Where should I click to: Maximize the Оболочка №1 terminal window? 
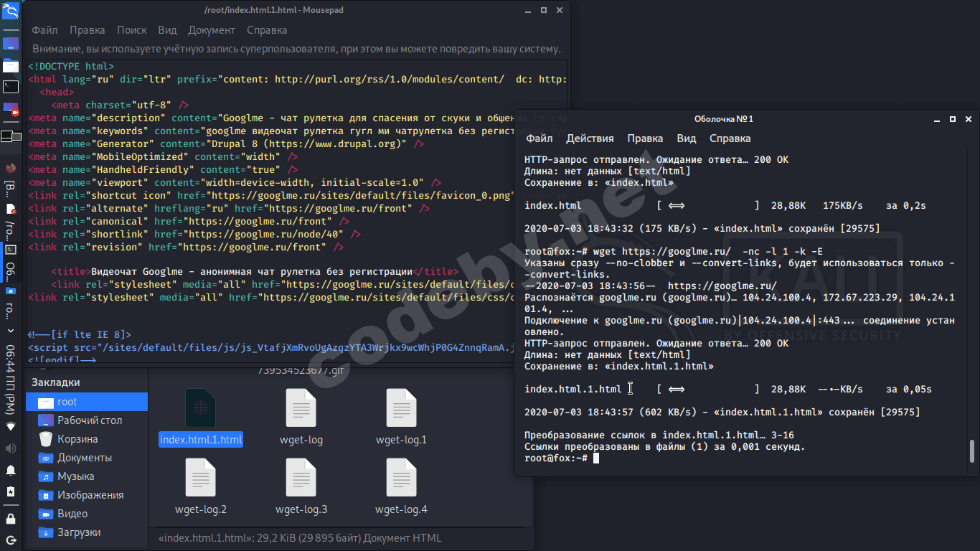point(953,118)
